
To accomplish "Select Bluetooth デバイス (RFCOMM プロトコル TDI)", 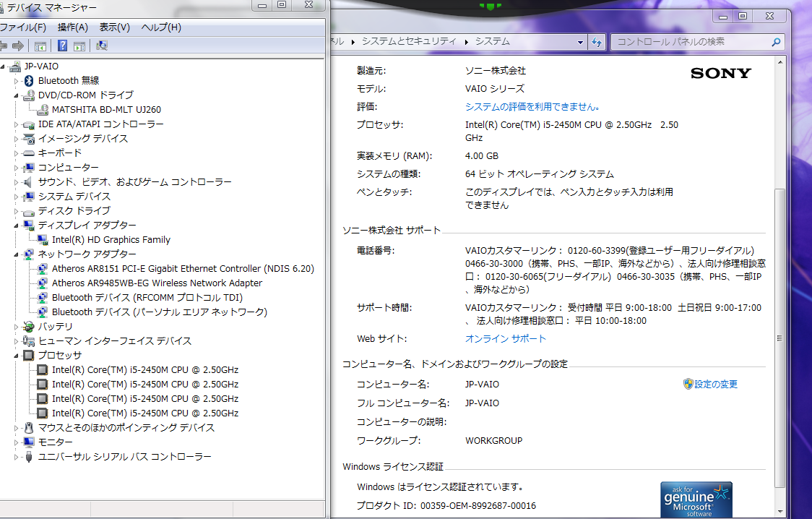I will pos(147,298).
